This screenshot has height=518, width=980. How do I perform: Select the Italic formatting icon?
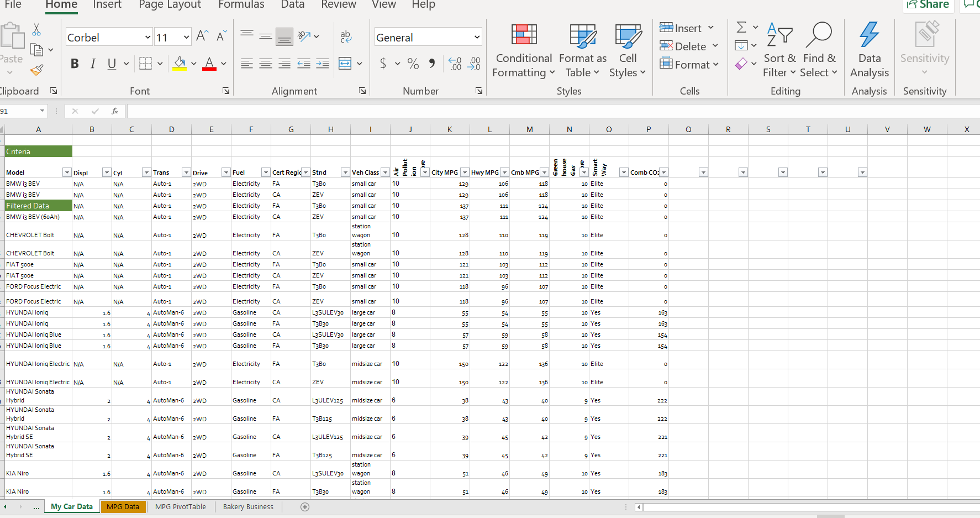93,64
